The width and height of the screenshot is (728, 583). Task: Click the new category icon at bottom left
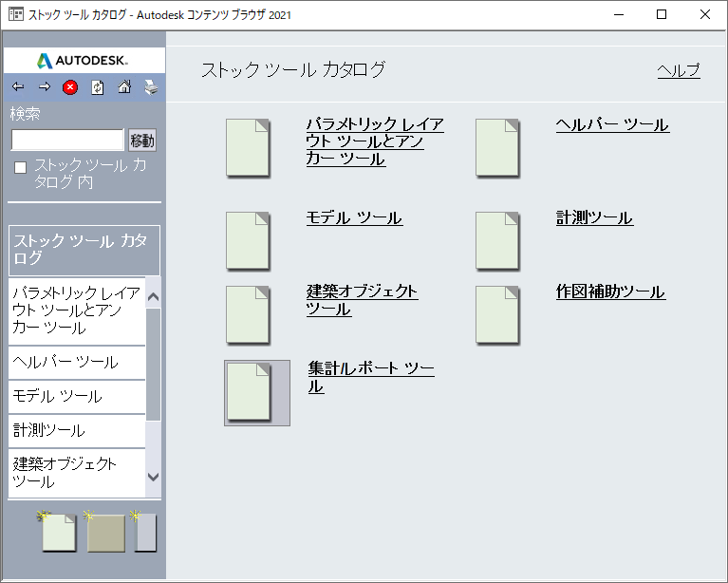click(144, 531)
